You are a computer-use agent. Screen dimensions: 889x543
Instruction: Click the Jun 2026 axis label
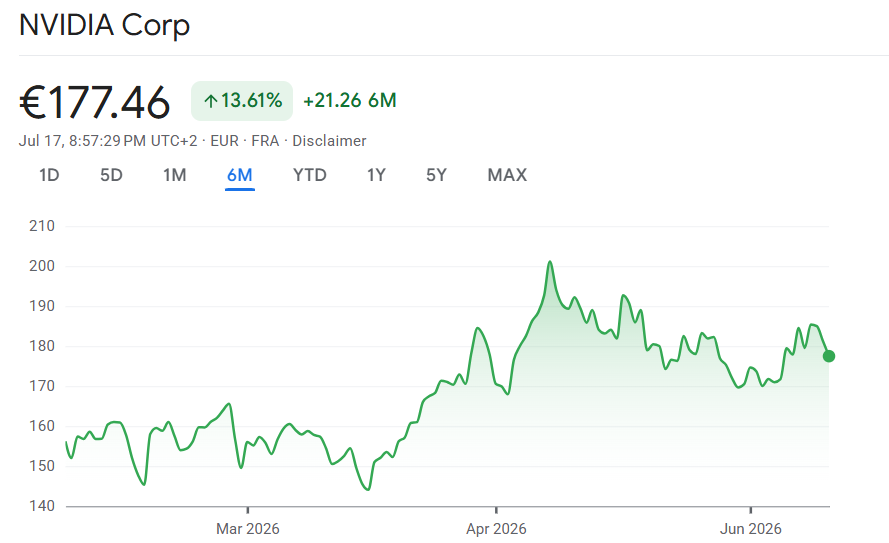pyautogui.click(x=751, y=529)
